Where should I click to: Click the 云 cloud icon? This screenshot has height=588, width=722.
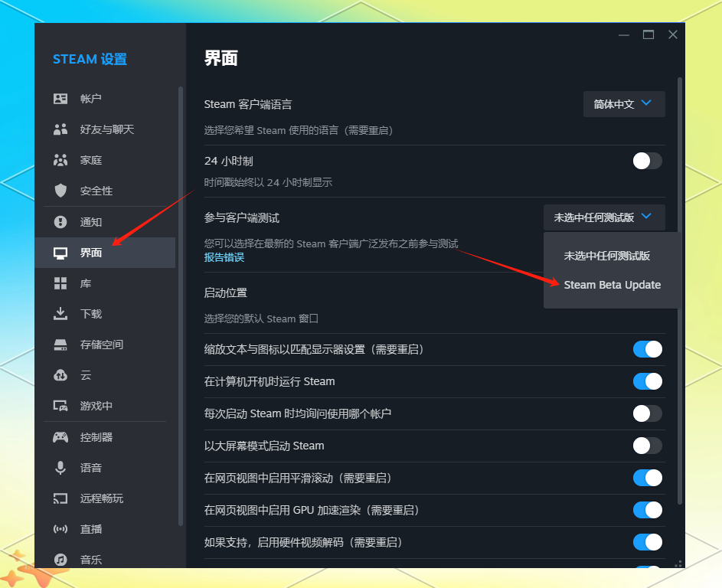coord(60,375)
